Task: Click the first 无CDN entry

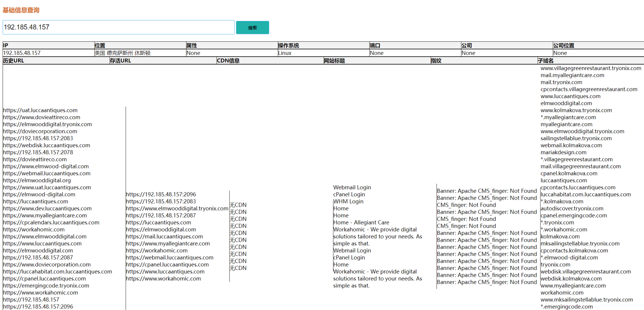Action: (x=238, y=205)
